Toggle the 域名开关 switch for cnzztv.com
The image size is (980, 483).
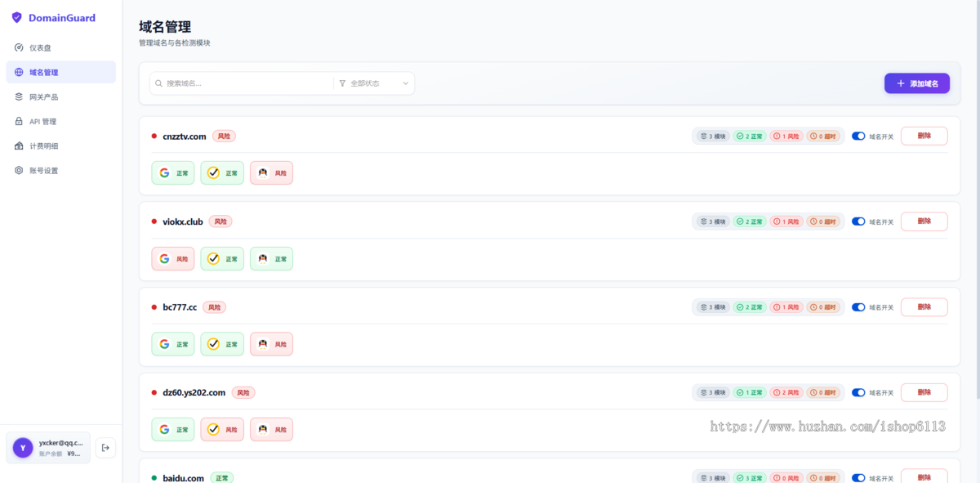(x=858, y=136)
